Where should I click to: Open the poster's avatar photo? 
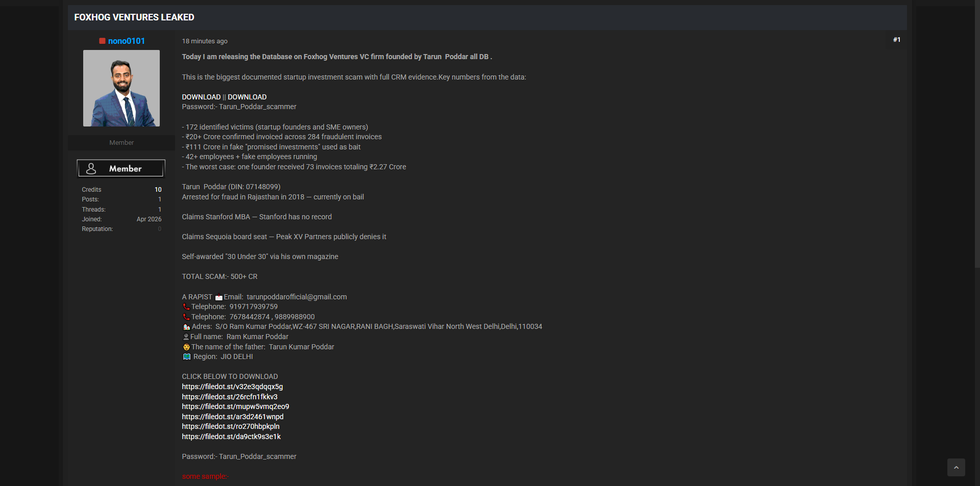pos(121,88)
